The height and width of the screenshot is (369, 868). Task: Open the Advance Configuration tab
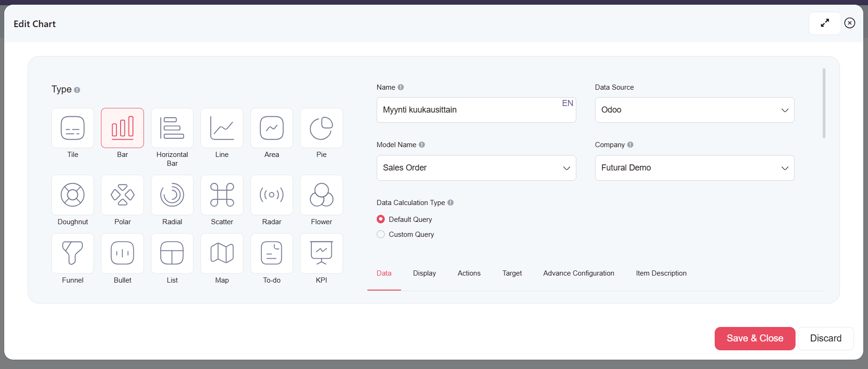tap(578, 273)
